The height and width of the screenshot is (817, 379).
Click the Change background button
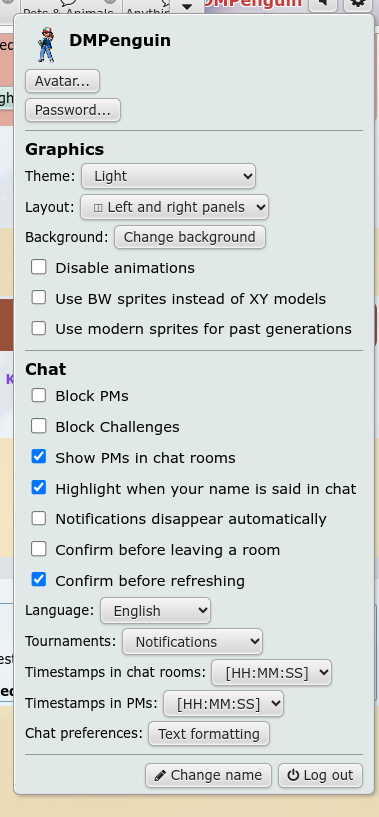190,237
